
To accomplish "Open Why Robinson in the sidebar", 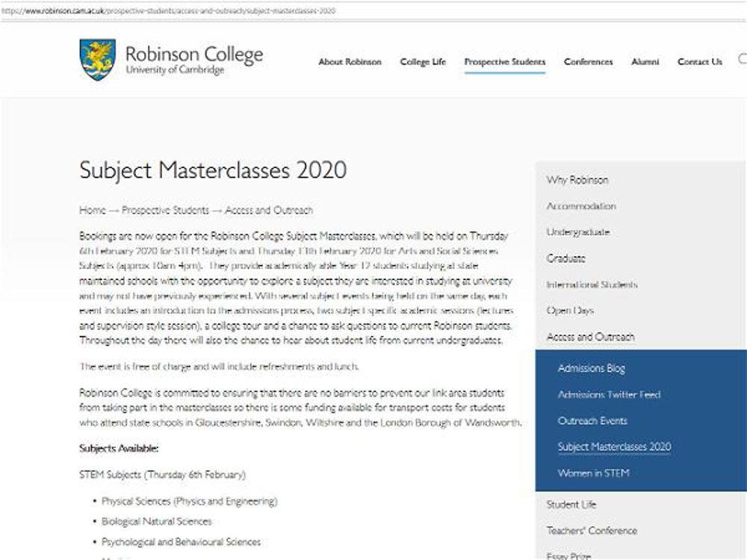I will click(577, 180).
